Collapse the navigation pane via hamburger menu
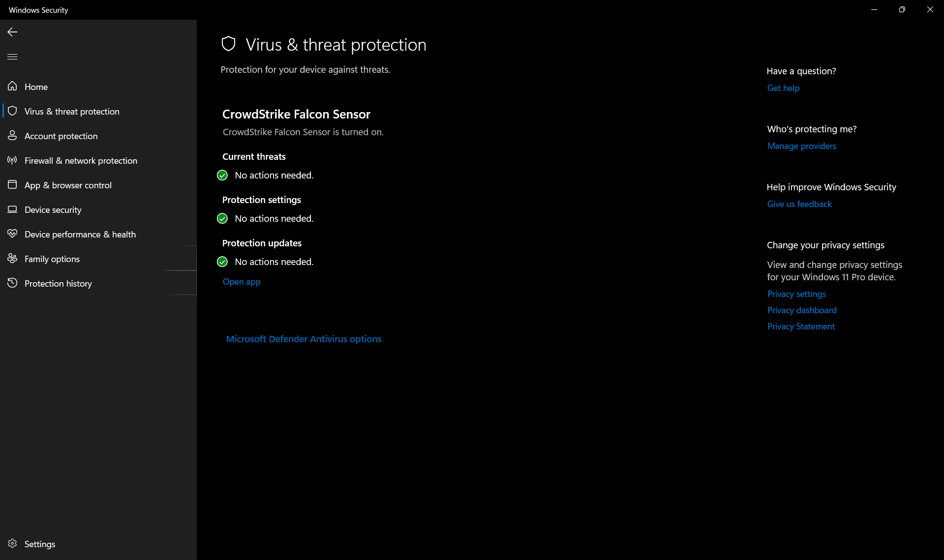The image size is (944, 560). (x=12, y=57)
